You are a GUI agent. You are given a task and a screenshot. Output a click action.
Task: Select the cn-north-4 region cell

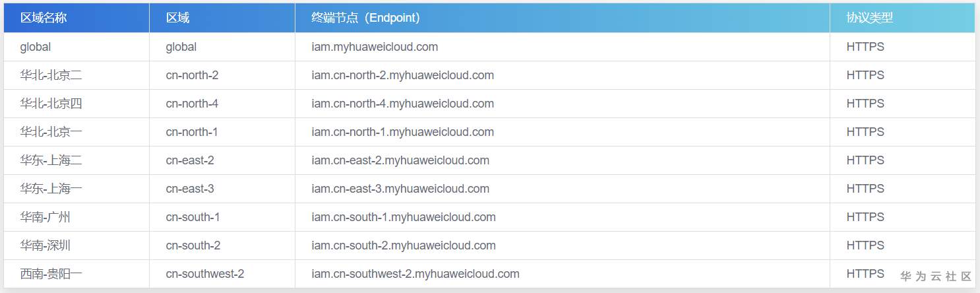point(192,104)
